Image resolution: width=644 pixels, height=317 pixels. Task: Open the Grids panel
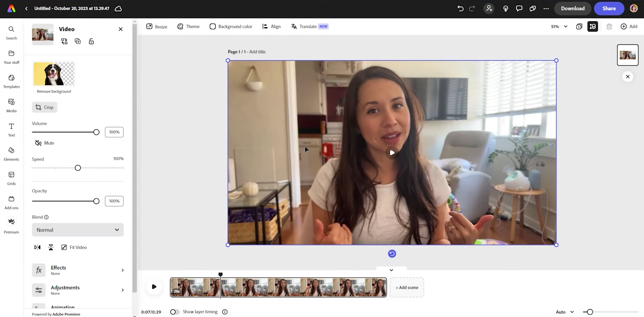(x=11, y=178)
